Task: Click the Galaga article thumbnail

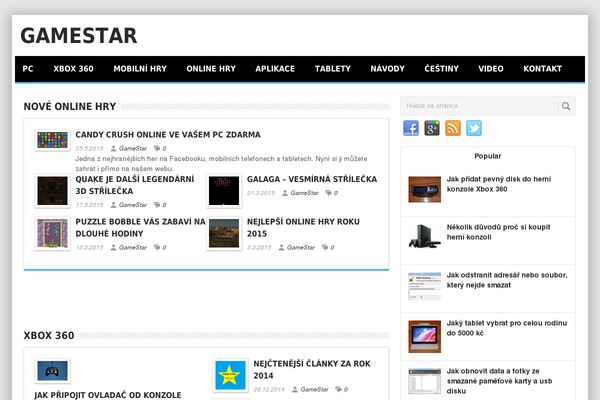Action: tap(224, 191)
